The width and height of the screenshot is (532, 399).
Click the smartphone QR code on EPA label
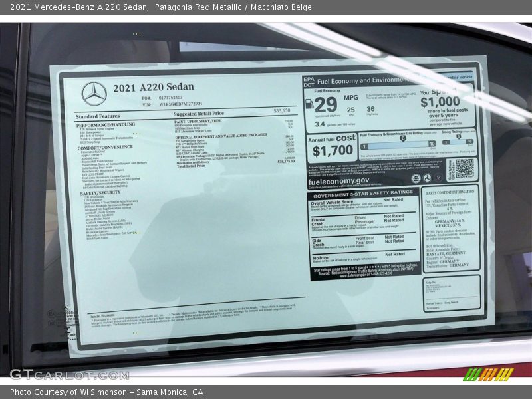[464, 168]
